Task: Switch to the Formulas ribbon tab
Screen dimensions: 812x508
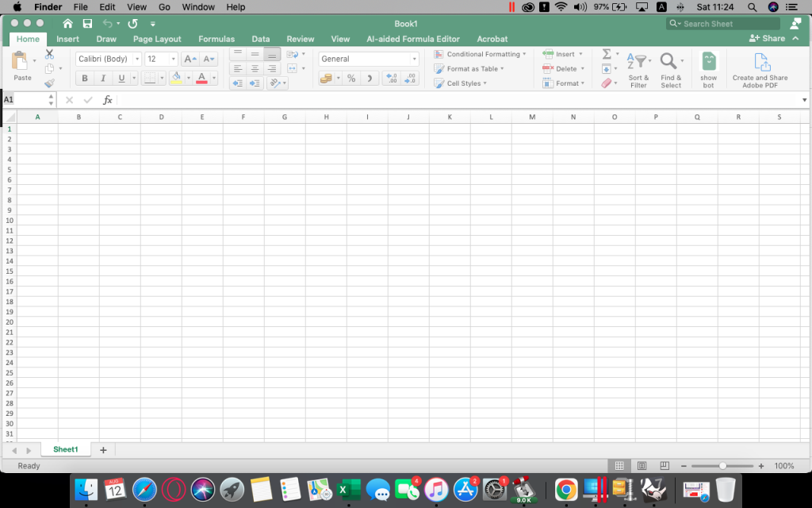Action: pyautogui.click(x=216, y=39)
